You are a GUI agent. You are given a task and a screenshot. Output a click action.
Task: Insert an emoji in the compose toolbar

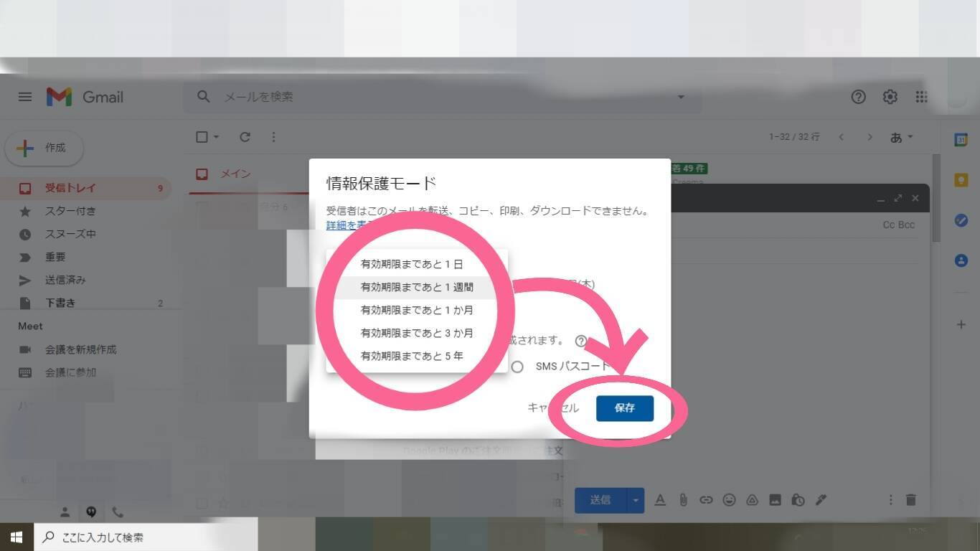click(x=729, y=500)
